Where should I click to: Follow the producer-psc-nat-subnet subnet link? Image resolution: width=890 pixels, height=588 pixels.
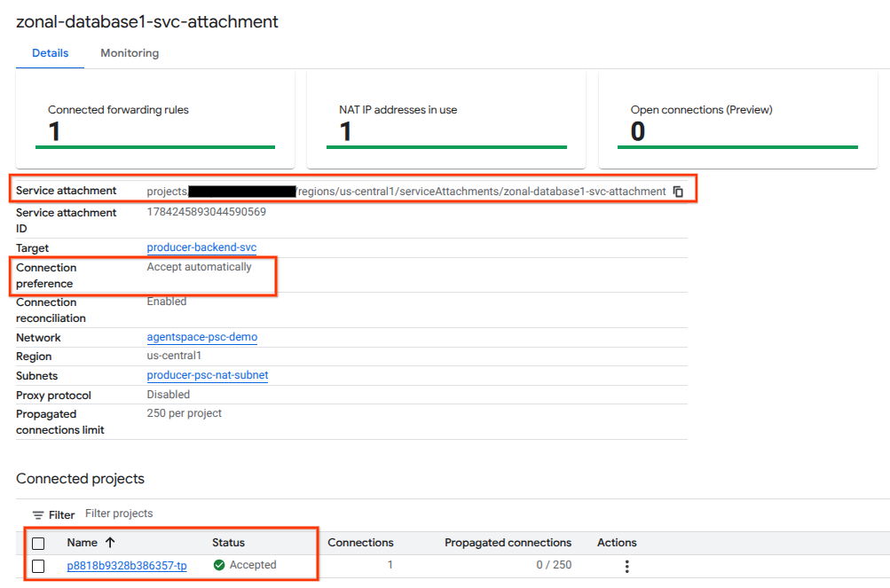tap(207, 375)
